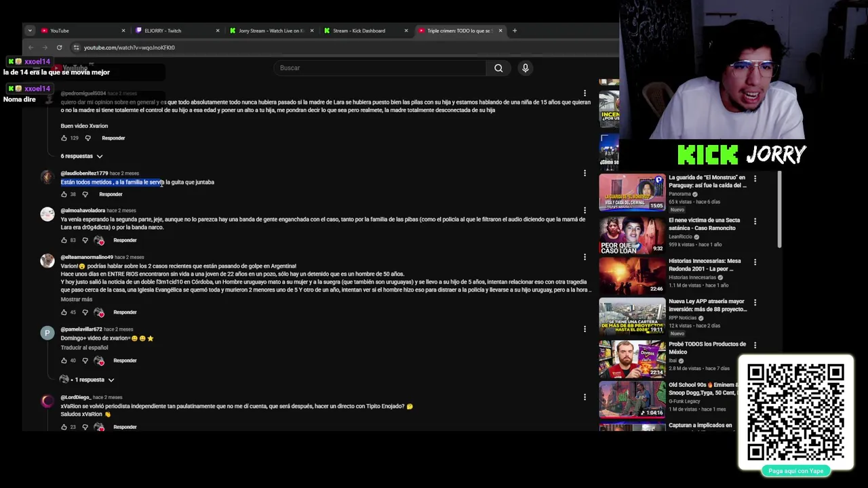Open Old School 90s video thumbnail
The height and width of the screenshot is (488, 868).
coord(632,400)
